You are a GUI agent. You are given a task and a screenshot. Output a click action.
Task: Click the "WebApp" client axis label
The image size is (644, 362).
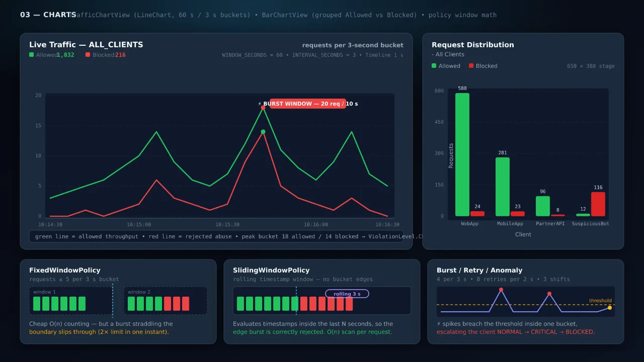470,224
